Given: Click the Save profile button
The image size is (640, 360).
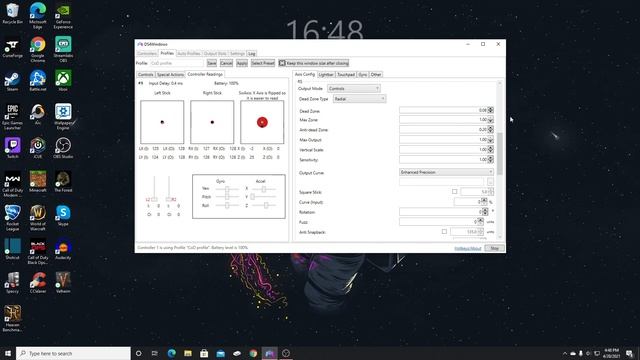Looking at the screenshot, I should click(211, 63).
